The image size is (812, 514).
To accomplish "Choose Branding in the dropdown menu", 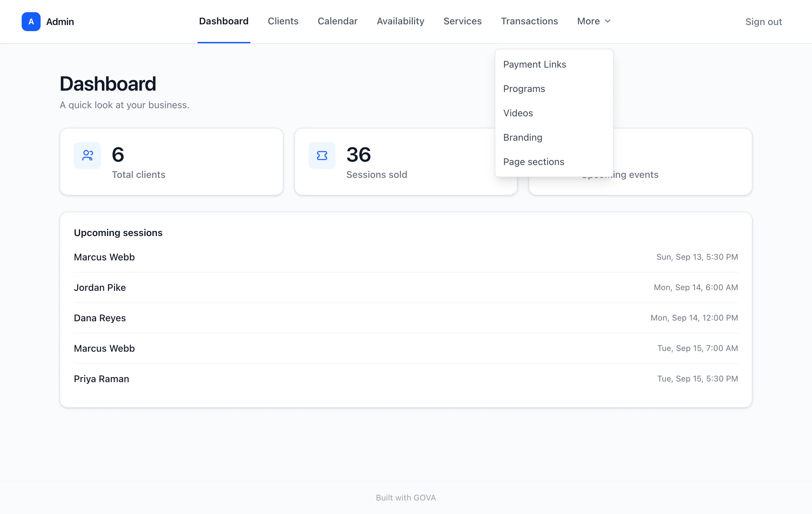I will coord(554,137).
